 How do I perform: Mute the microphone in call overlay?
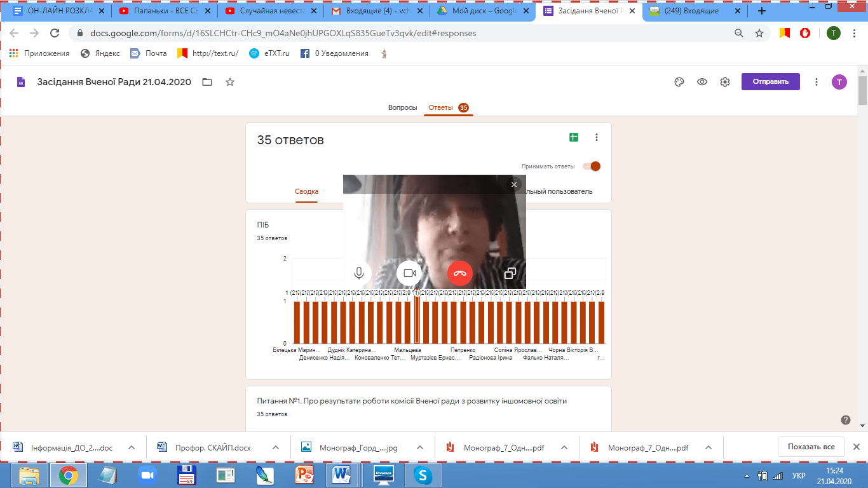click(x=359, y=273)
